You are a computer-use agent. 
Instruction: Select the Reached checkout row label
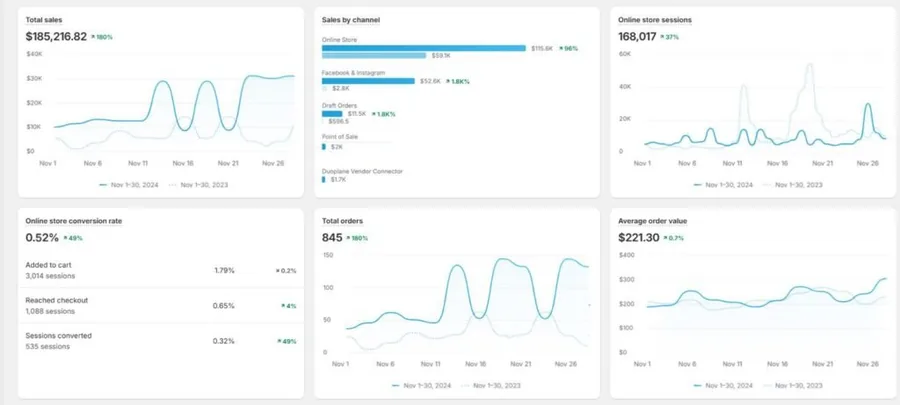coord(57,300)
